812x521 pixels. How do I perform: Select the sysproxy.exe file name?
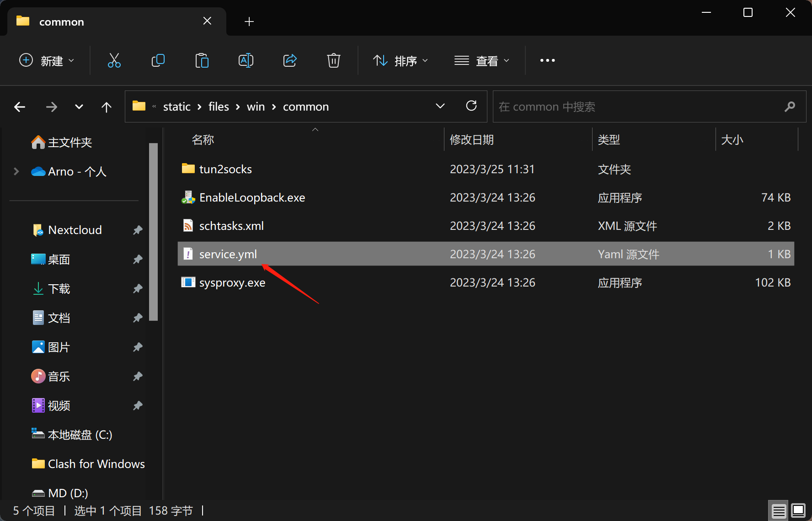tap(232, 282)
